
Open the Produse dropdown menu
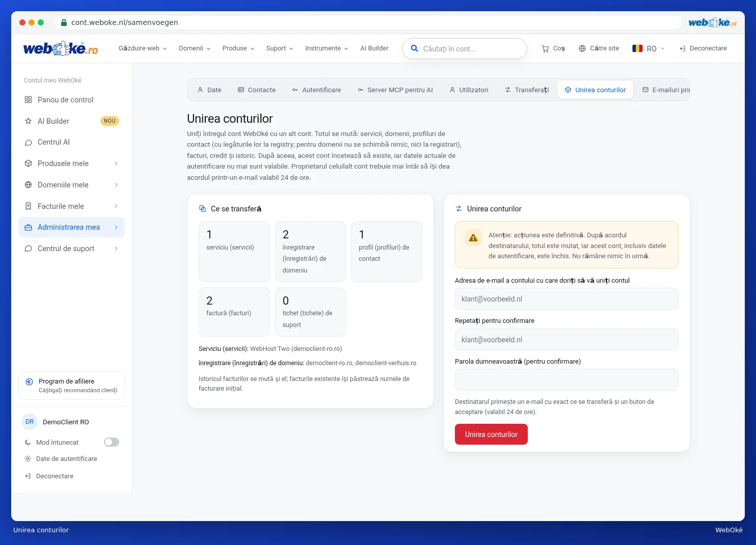pyautogui.click(x=238, y=48)
